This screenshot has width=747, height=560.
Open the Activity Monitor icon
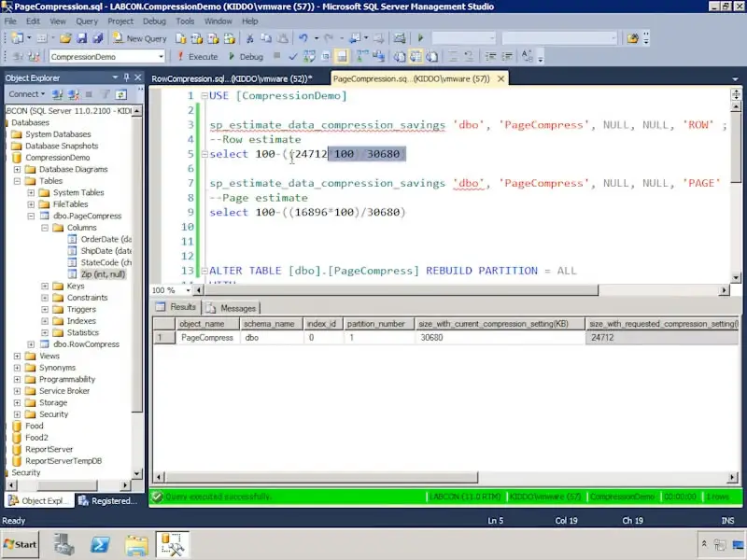(400, 38)
